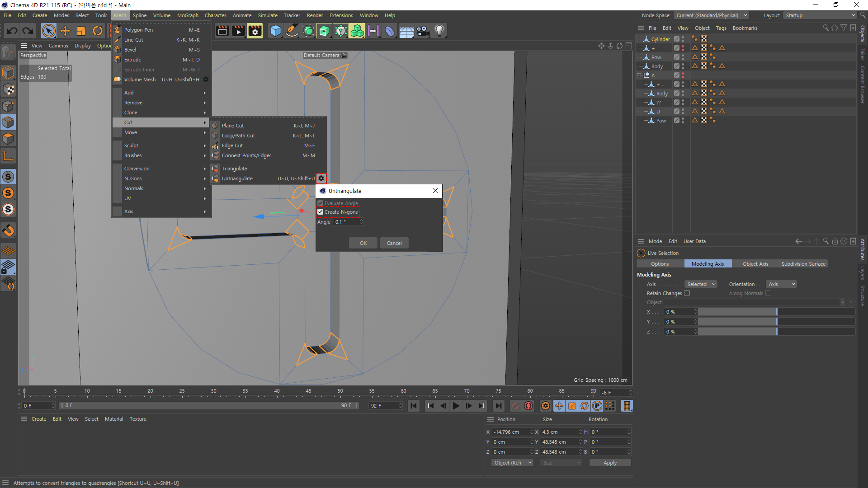Viewport: 868px width, 488px height.
Task: Toggle Create N-gons checkbox
Action: point(321,212)
